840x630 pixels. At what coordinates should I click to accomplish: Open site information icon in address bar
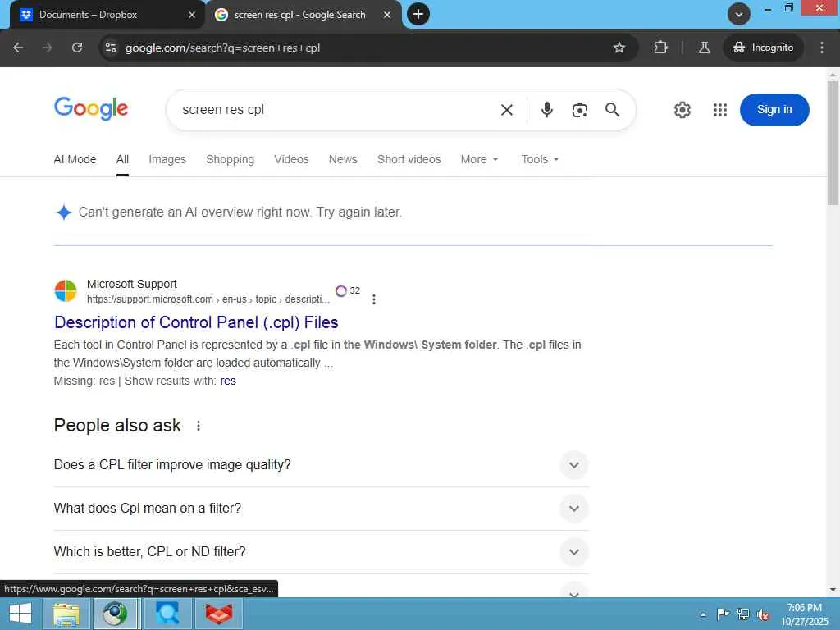(x=111, y=48)
